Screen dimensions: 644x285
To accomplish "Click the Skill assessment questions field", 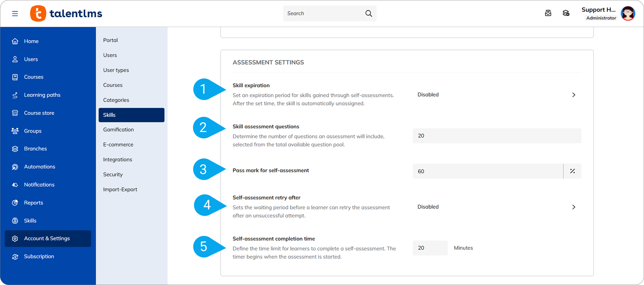I will (x=497, y=136).
